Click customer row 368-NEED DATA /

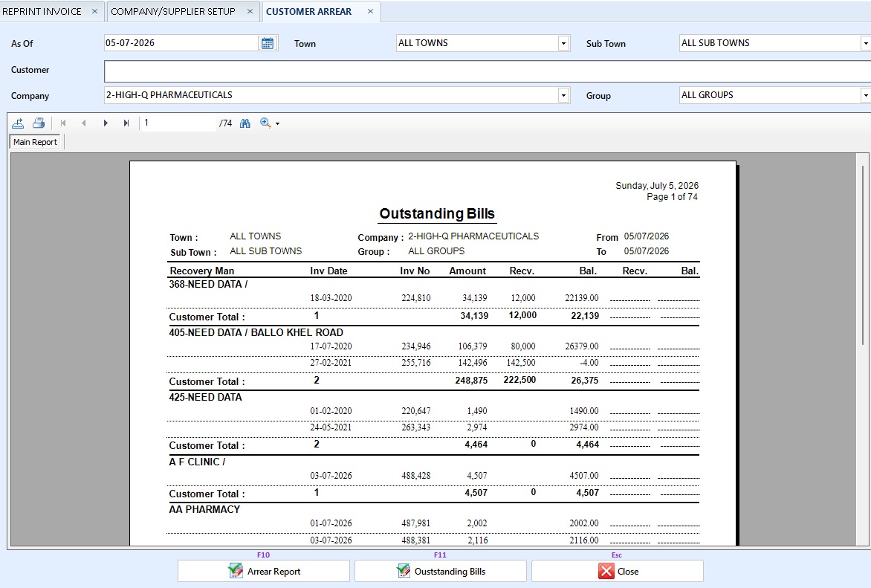(x=208, y=284)
